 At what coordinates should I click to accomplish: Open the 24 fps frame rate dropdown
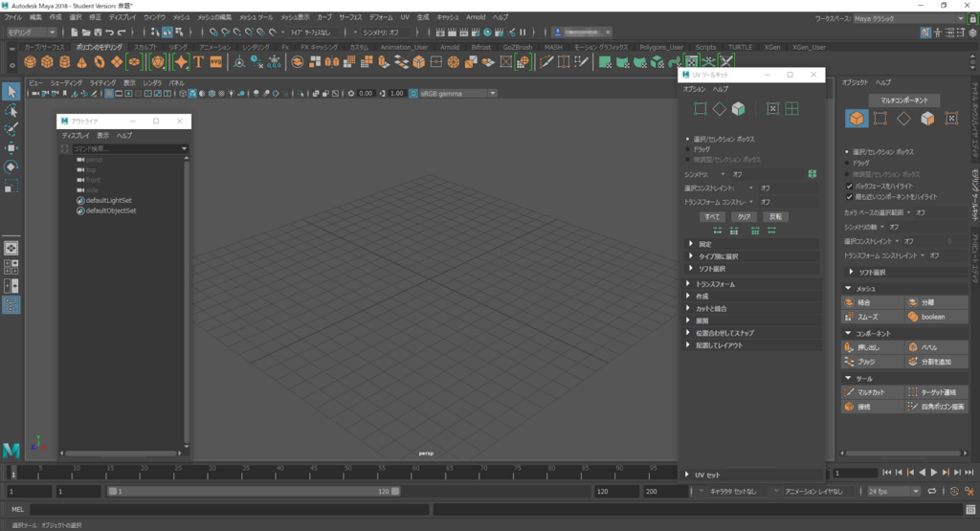click(x=893, y=492)
